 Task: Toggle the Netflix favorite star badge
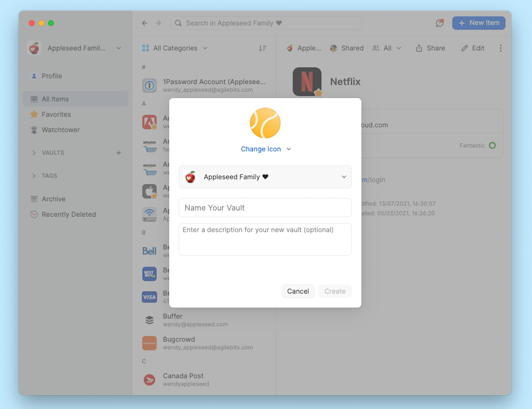tap(318, 92)
